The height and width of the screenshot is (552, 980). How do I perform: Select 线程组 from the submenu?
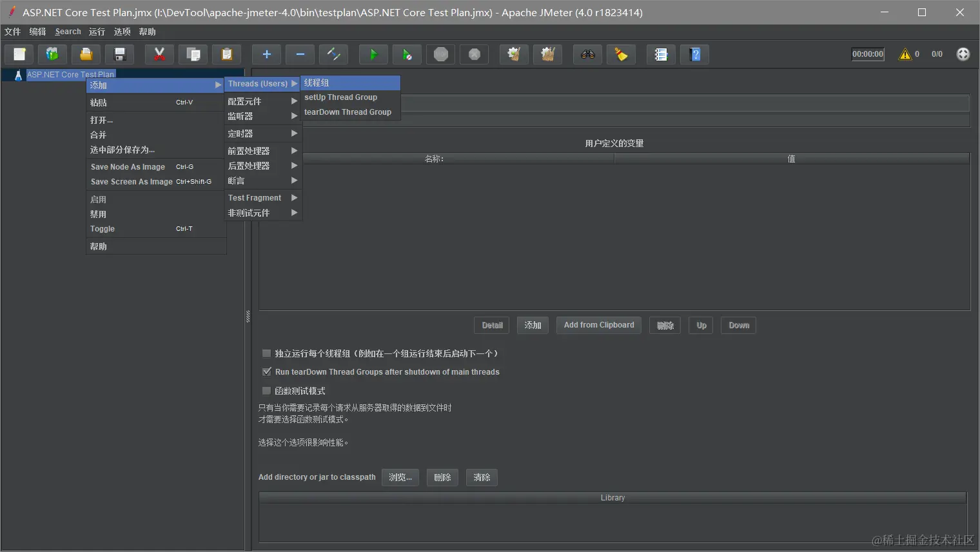[x=350, y=83]
